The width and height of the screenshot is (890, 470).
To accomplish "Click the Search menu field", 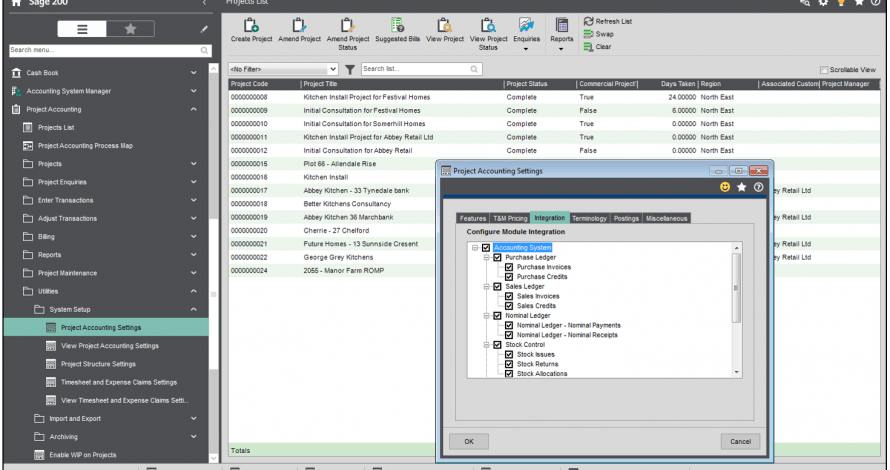I will pos(110,50).
